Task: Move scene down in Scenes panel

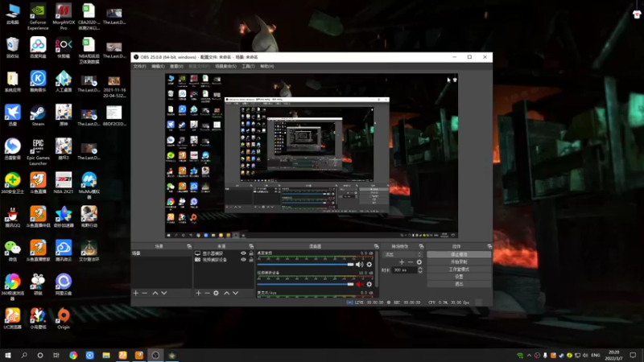Action: [164, 293]
